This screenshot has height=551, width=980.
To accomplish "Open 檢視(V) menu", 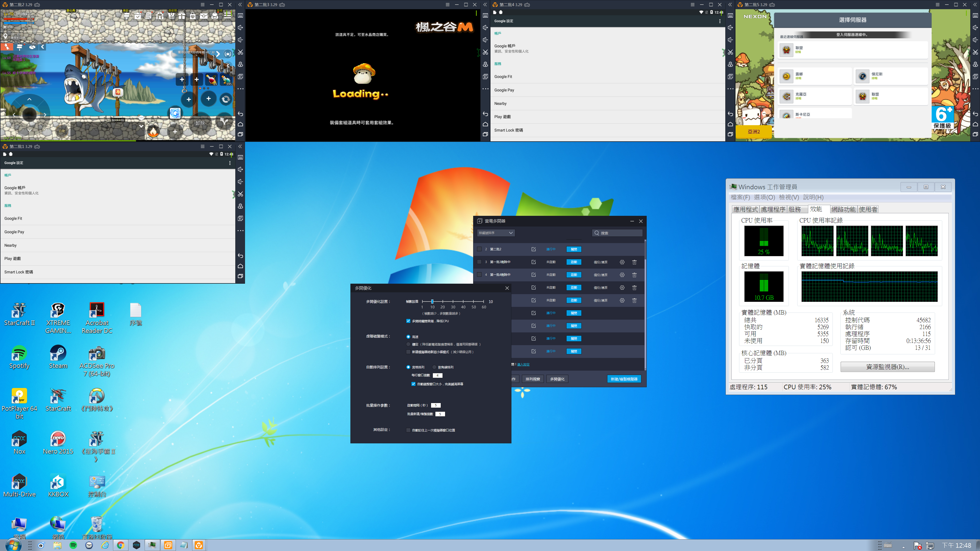I will tap(789, 197).
